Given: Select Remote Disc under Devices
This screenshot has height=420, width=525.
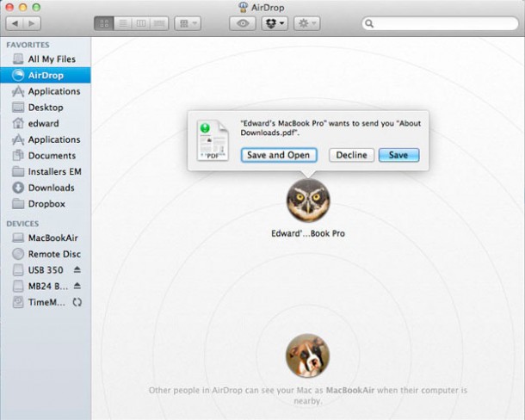Looking at the screenshot, I should click(x=55, y=254).
